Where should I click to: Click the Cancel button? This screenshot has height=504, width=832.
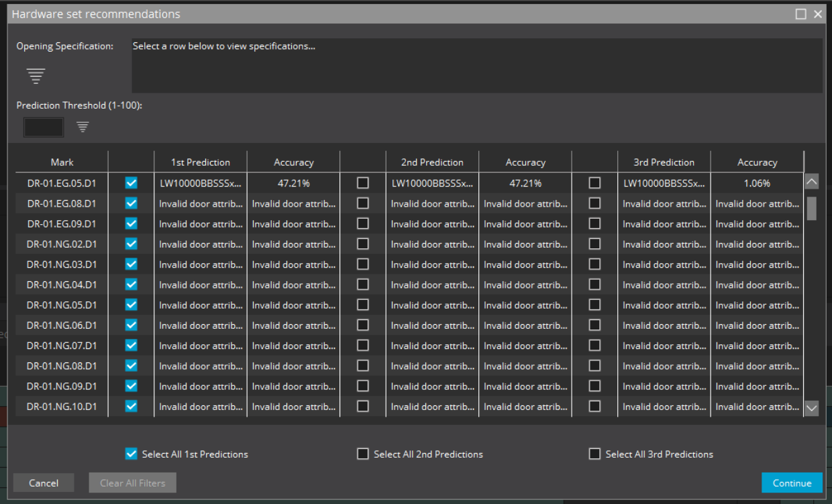[x=43, y=483]
